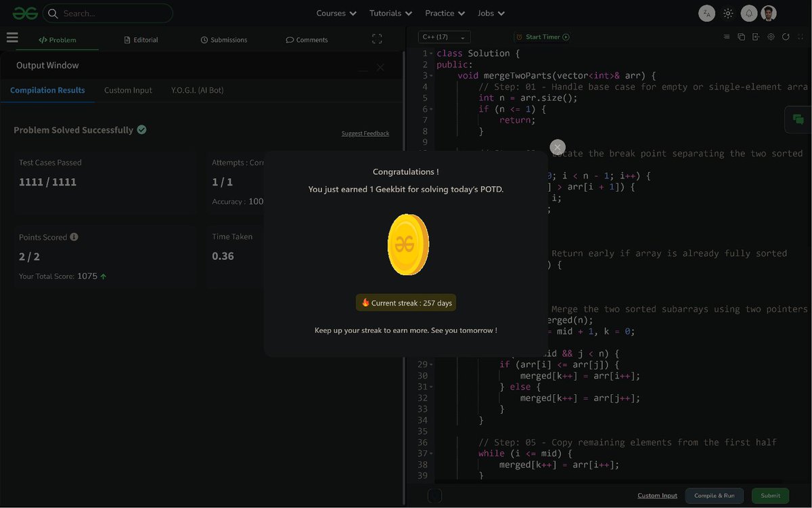
Task: Click the Start Timer button
Action: point(543,37)
